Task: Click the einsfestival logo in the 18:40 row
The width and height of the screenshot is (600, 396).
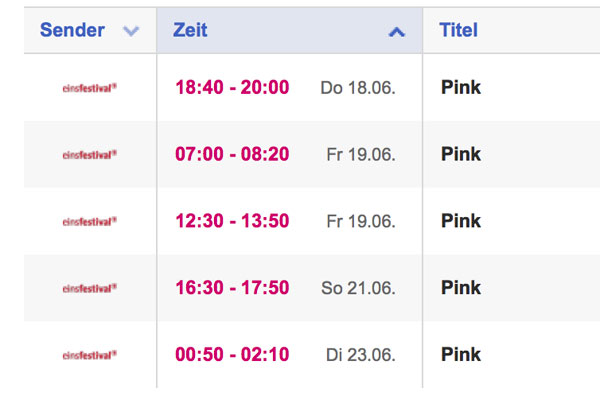Action: [90, 88]
